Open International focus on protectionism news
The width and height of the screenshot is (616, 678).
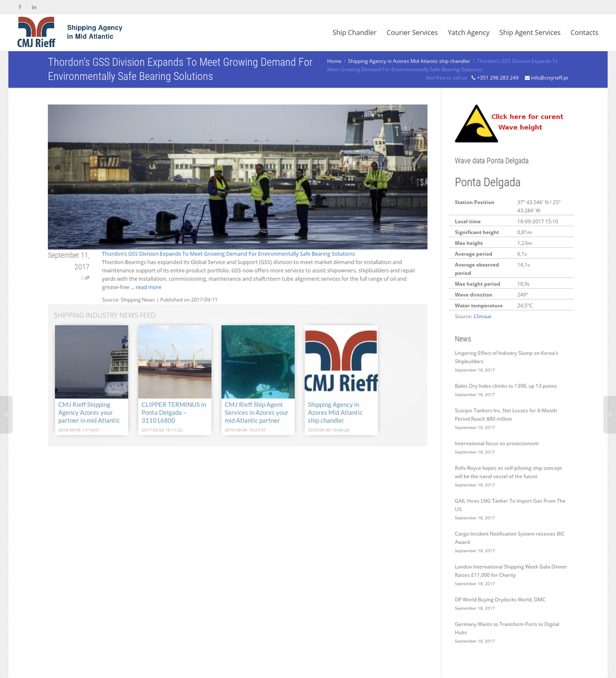(496, 443)
